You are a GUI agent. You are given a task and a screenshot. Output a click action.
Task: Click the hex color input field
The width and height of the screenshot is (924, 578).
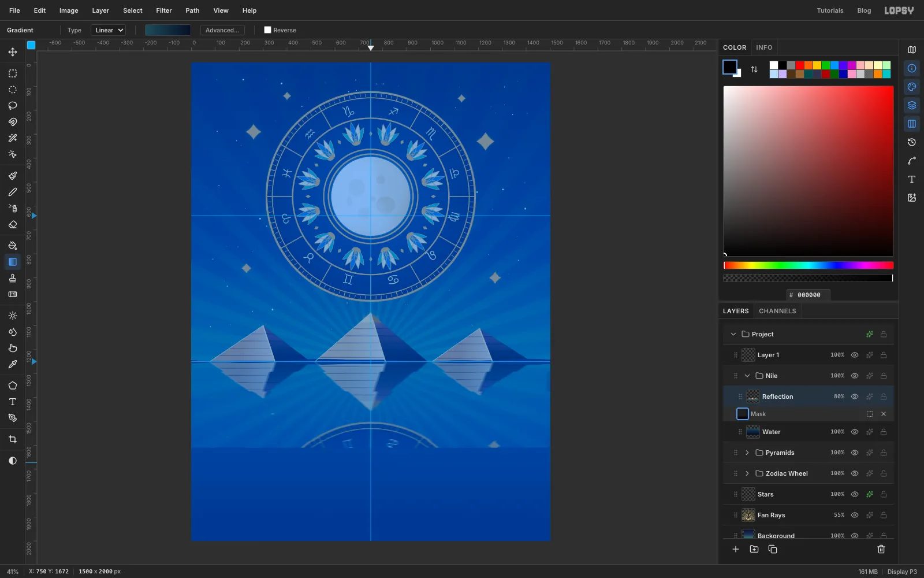808,295
